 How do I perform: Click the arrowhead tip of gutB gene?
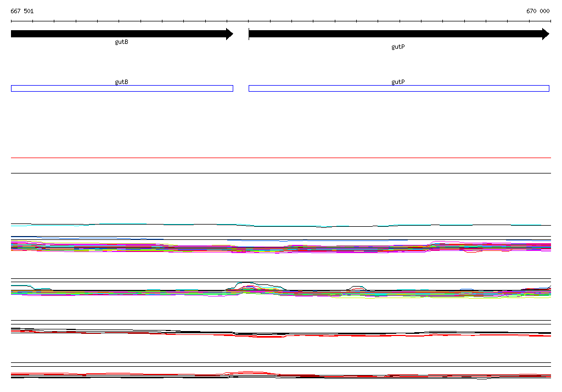[232, 34]
